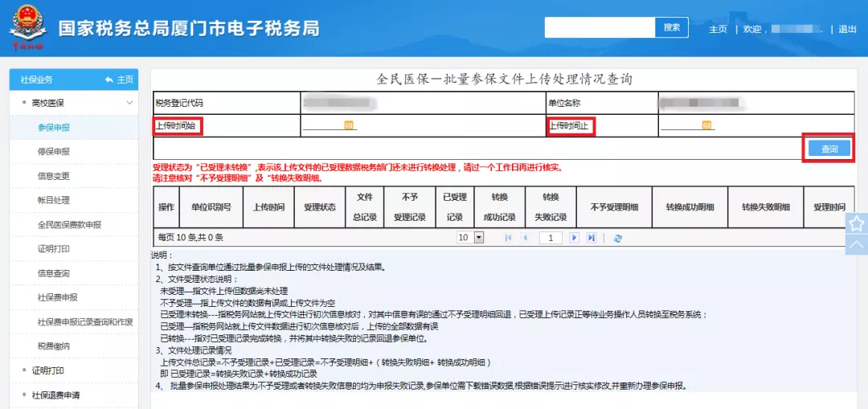Click the page title 全民医保一批量参保文件上传处理情况查询

pyautogui.click(x=504, y=79)
